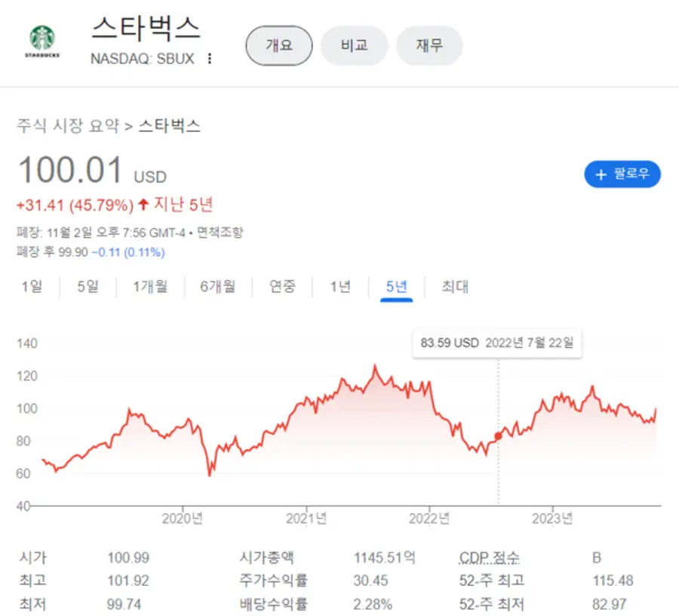Click the 면책조항 disclaimer link
The height and width of the screenshot is (616, 679).
220,233
